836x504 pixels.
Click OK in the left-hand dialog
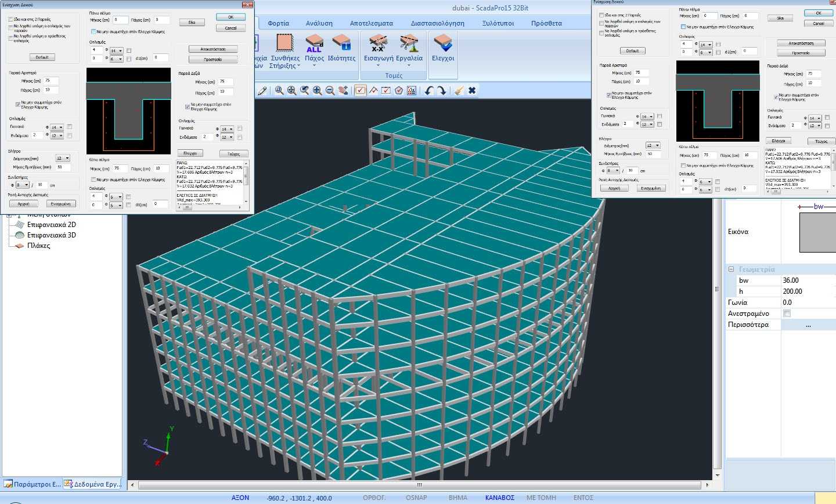point(230,17)
